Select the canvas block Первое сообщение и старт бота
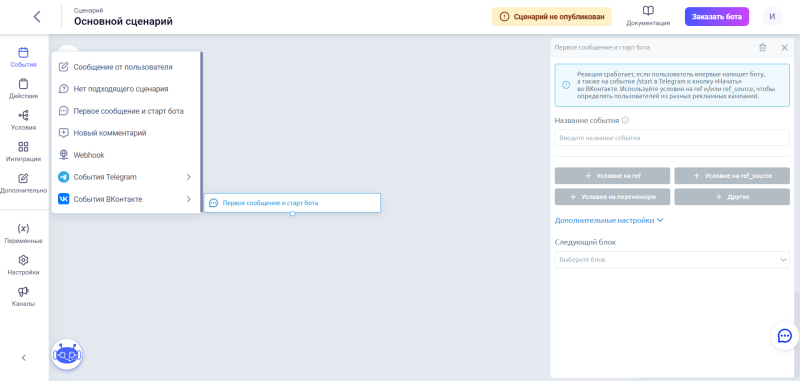Screen dimensions: 800x381 (292, 202)
